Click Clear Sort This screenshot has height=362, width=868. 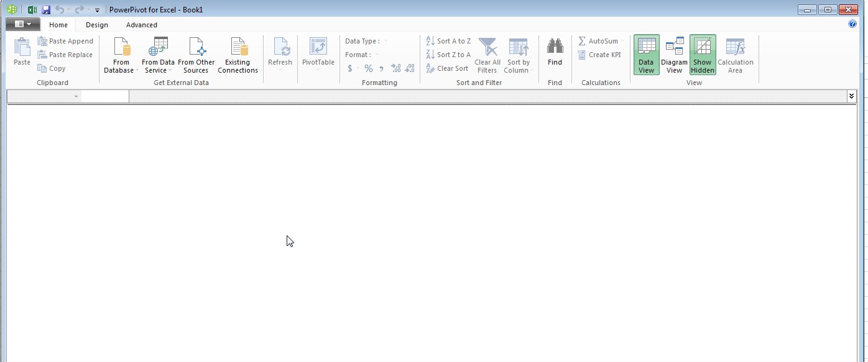[447, 68]
